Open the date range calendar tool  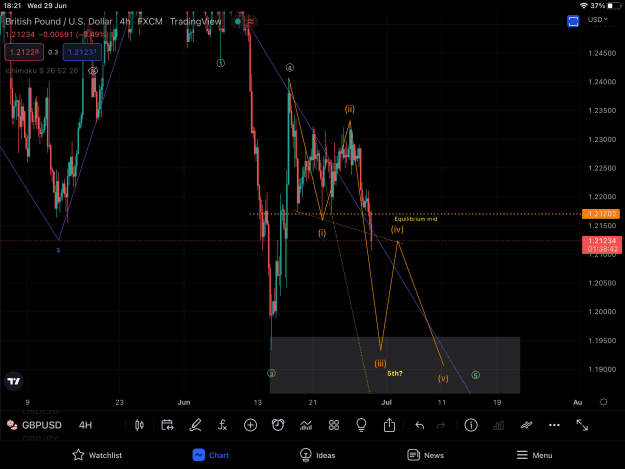coord(167,425)
